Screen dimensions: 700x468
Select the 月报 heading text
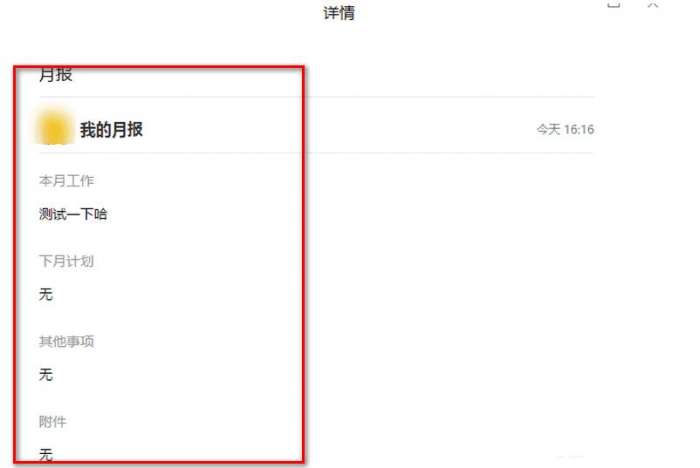tap(56, 74)
